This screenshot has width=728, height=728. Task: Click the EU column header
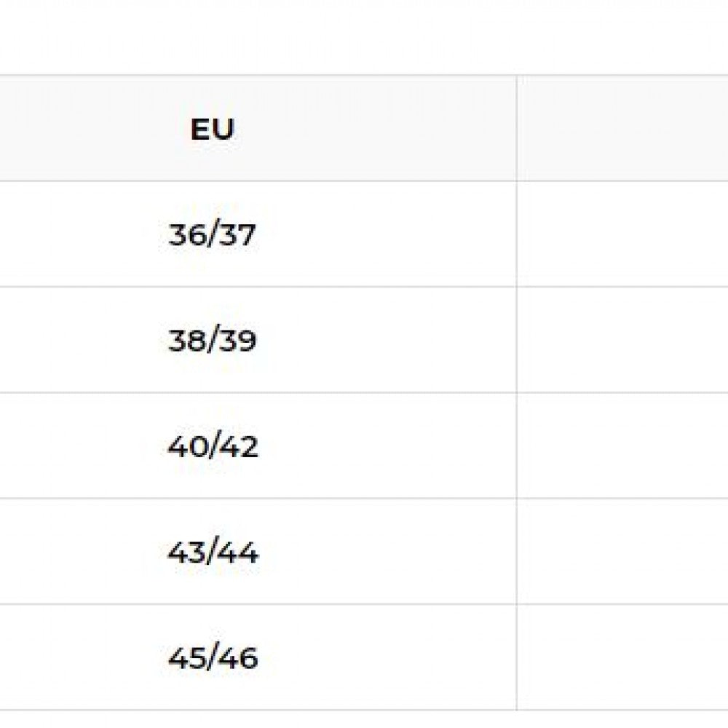(212, 129)
